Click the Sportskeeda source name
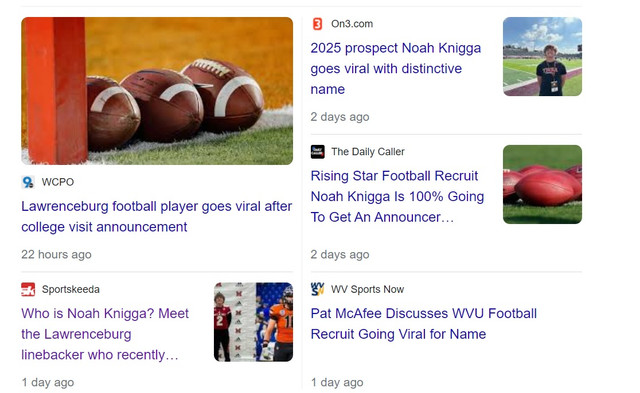 (x=71, y=289)
